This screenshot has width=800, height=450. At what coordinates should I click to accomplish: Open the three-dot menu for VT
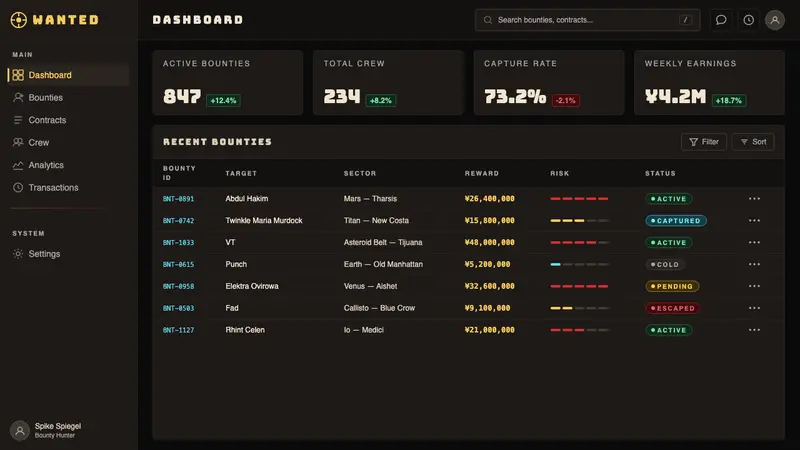pos(754,242)
